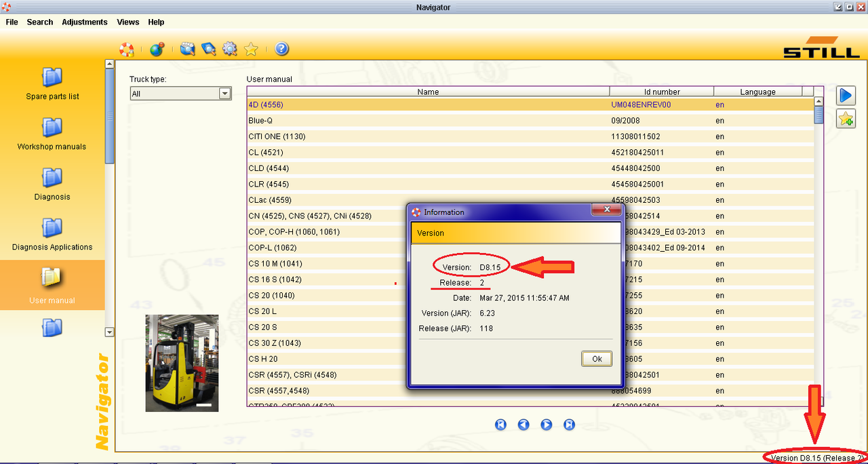Click the folder icon below User manual
This screenshot has height=464, width=868.
coord(52,328)
